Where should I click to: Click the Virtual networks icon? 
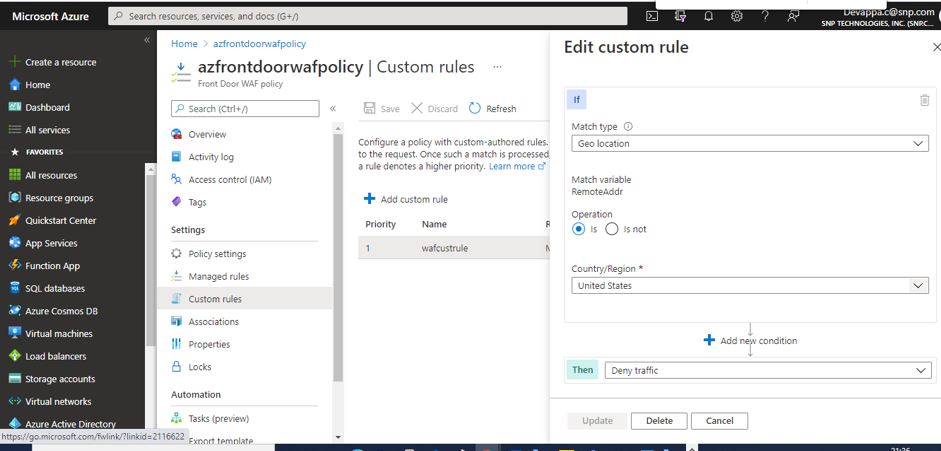click(15, 401)
